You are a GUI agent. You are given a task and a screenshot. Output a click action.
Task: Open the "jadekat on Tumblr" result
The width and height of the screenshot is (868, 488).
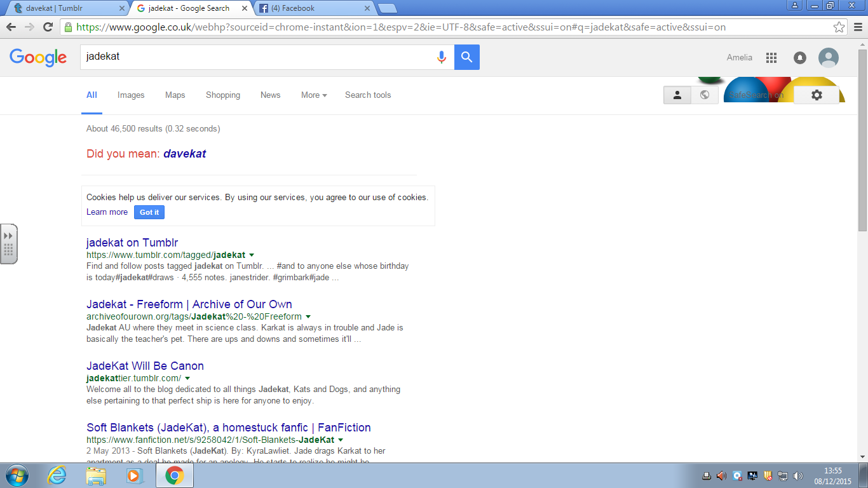coord(132,243)
